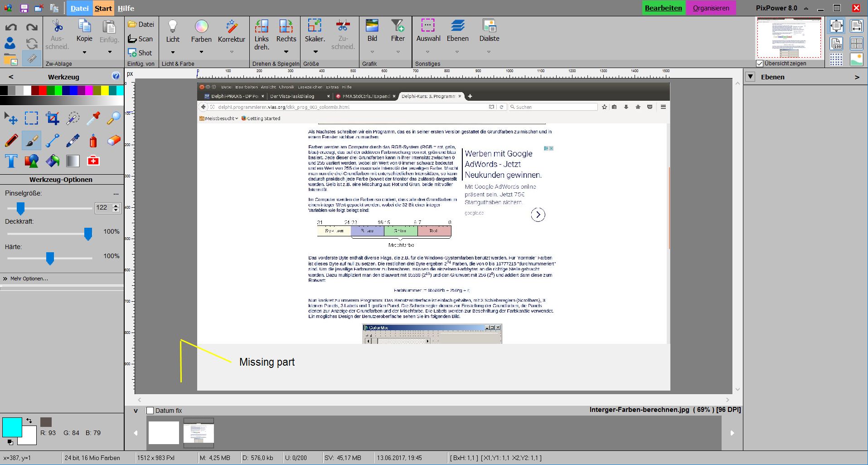Select the paint bucket fill tool
868x465 pixels.
click(x=52, y=161)
